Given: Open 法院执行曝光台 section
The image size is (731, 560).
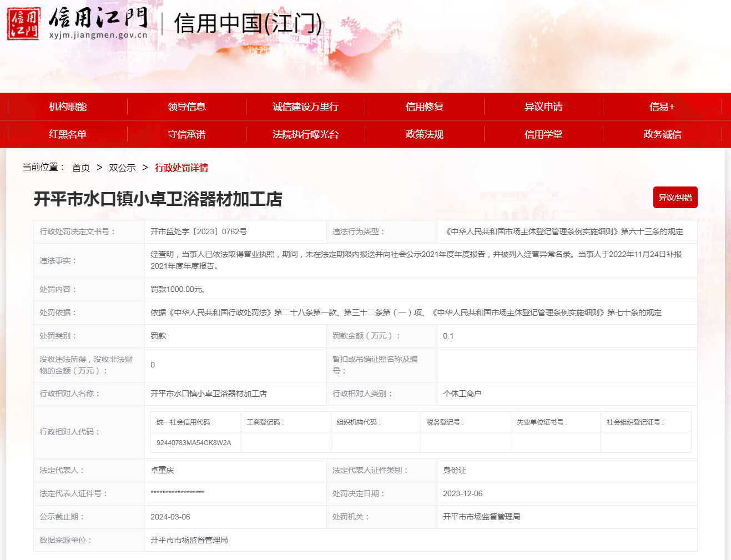Looking at the screenshot, I should click(x=305, y=134).
